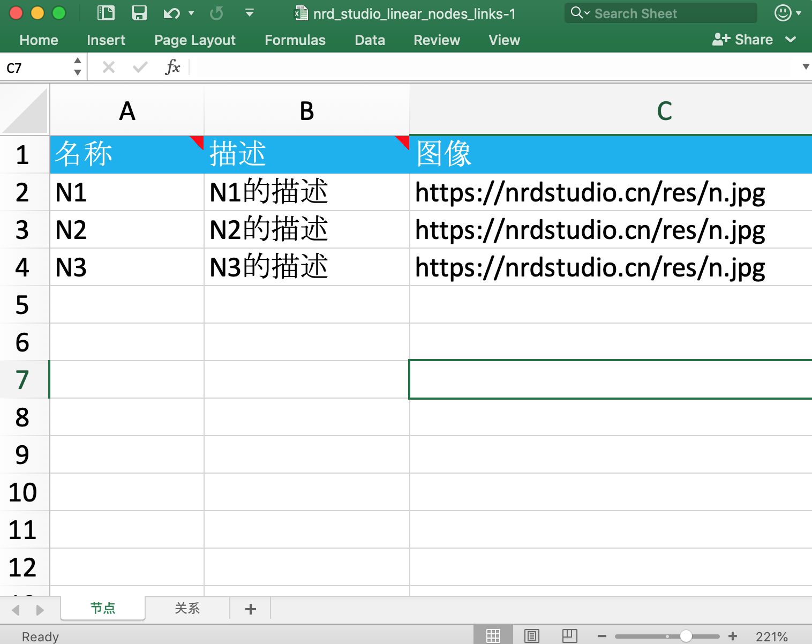Click the fx Insert Function icon
This screenshot has width=812, height=644.
point(171,66)
